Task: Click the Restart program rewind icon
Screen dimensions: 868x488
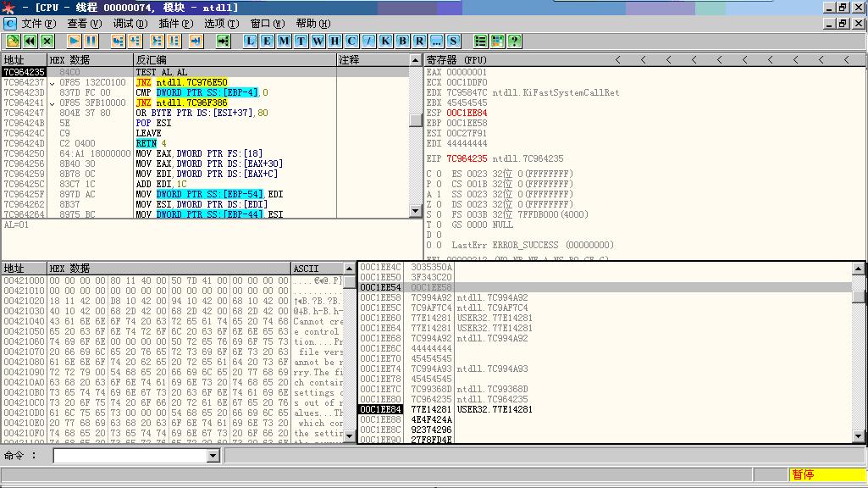Action: coord(30,41)
